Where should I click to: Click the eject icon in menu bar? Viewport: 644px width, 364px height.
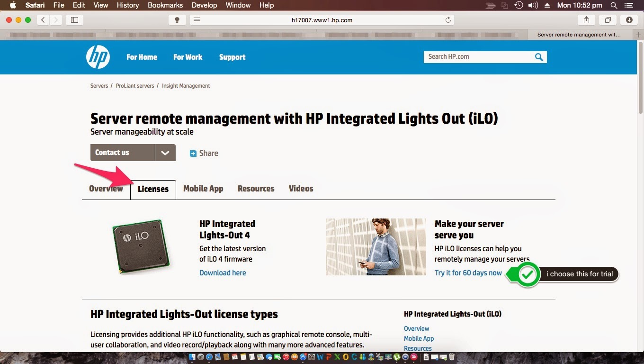[x=547, y=5]
